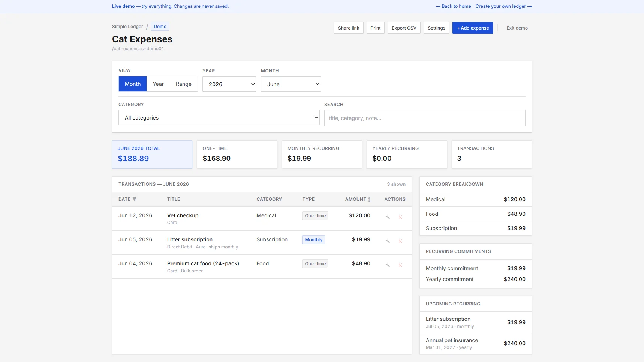Click the Vet checkup title
Screen dimensions: 644x362
coord(183,215)
